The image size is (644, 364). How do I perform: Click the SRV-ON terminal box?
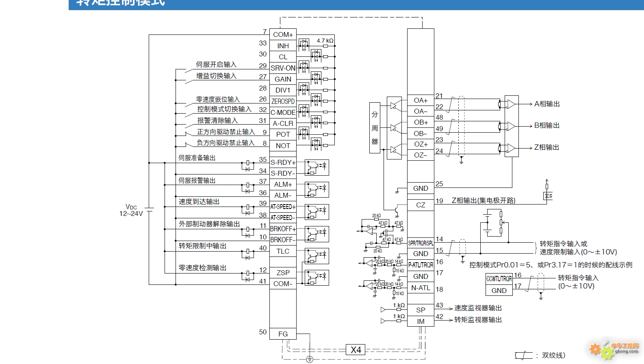(x=283, y=68)
